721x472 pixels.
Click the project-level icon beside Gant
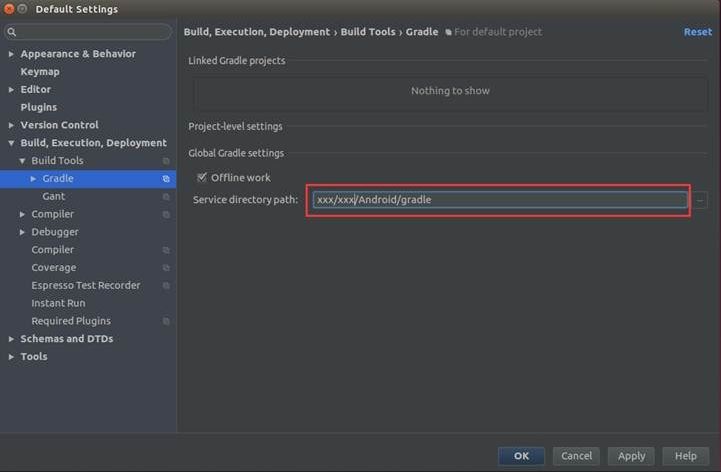click(166, 197)
